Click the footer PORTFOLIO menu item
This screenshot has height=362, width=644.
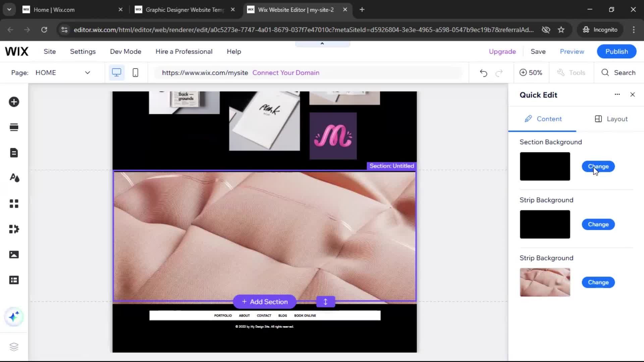pyautogui.click(x=223, y=316)
